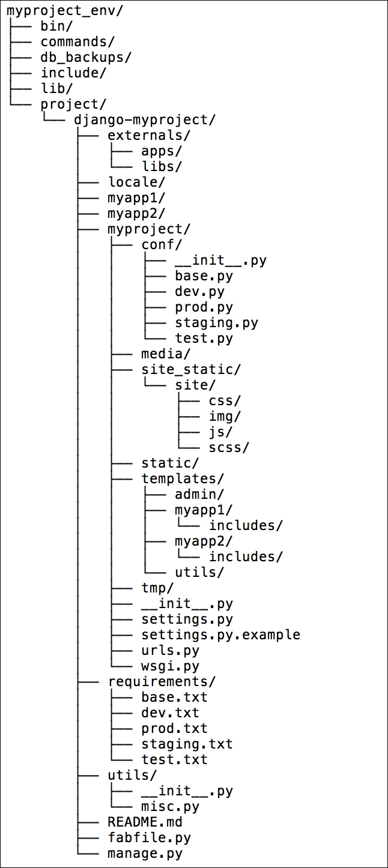Open the conf/ directory entry

[162, 244]
